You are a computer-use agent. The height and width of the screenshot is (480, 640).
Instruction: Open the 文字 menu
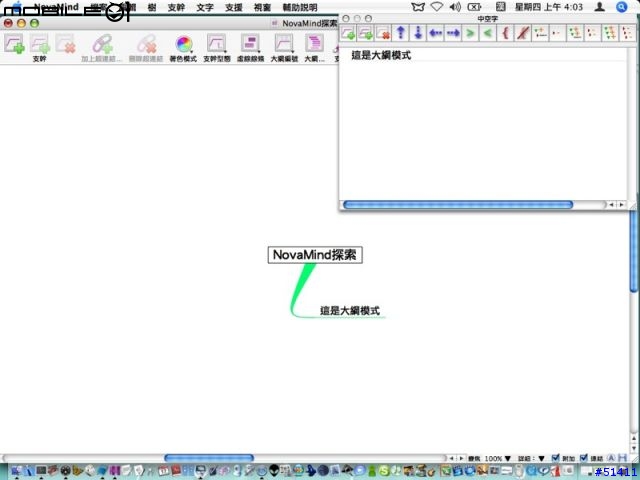click(205, 7)
